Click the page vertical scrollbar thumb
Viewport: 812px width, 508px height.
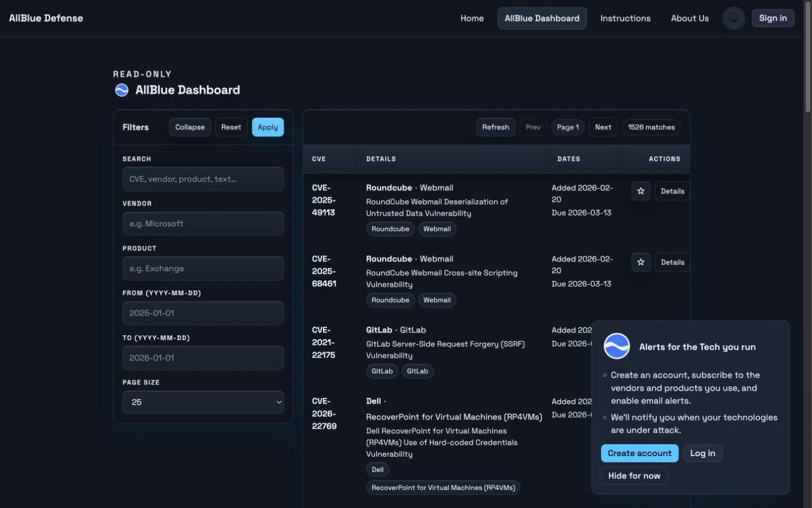[x=808, y=57]
